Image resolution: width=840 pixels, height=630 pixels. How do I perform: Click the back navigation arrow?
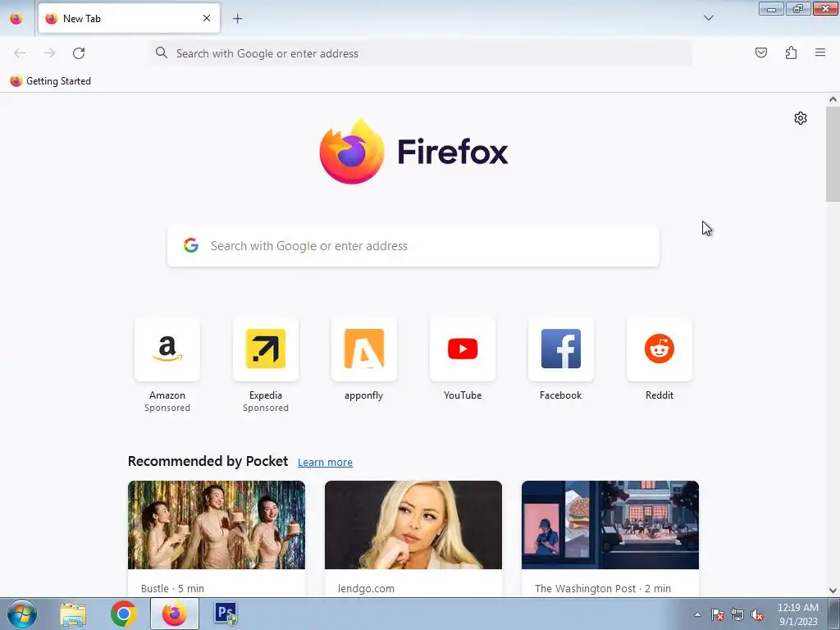20,53
